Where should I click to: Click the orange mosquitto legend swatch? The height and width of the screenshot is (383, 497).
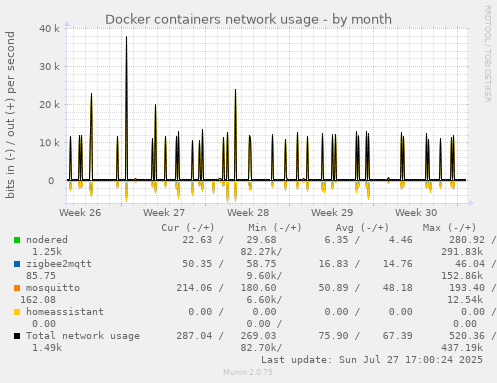click(17, 288)
